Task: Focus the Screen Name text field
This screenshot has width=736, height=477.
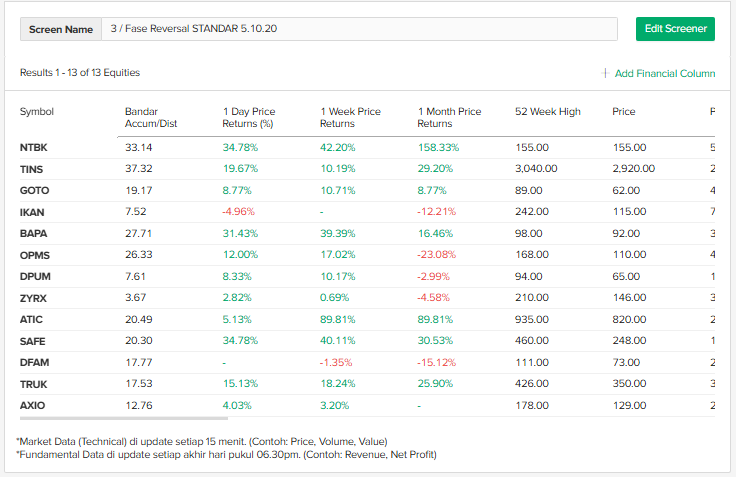Action: pos(359,29)
